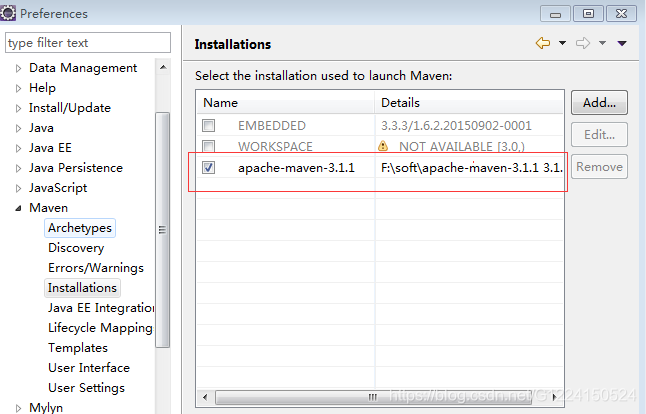Select Java Persistence in preferences tree
646x414 pixels.
pos(76,168)
